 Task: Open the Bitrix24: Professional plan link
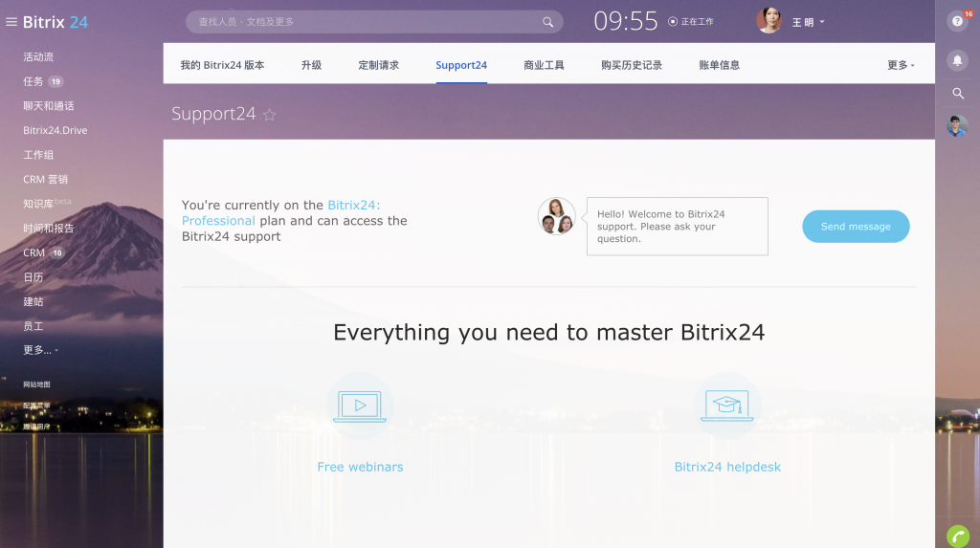point(280,213)
